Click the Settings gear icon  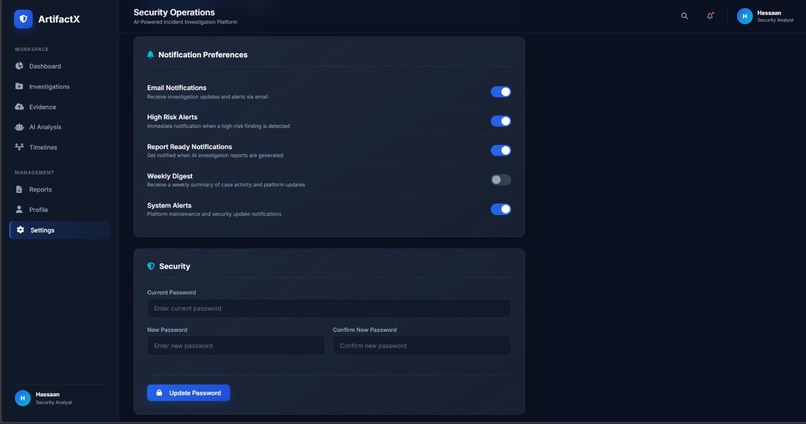point(20,230)
